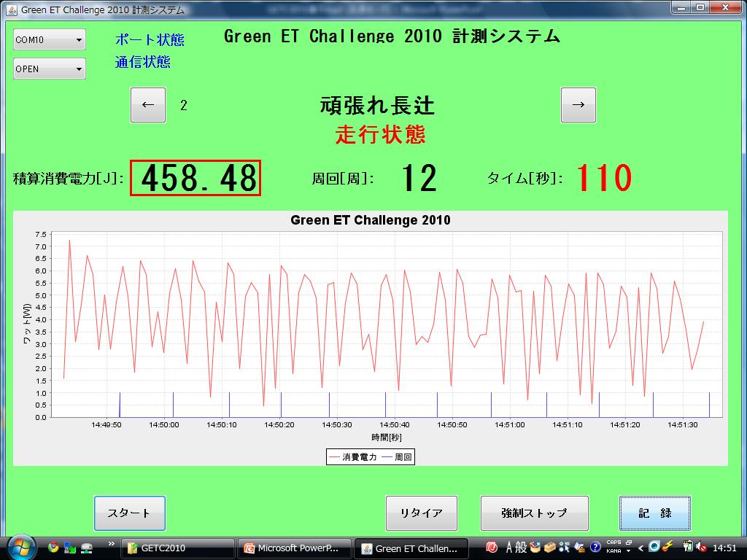The height and width of the screenshot is (560, 747).
Task: Switch to GETC2010 folder taskbar item
Action: coord(177,548)
